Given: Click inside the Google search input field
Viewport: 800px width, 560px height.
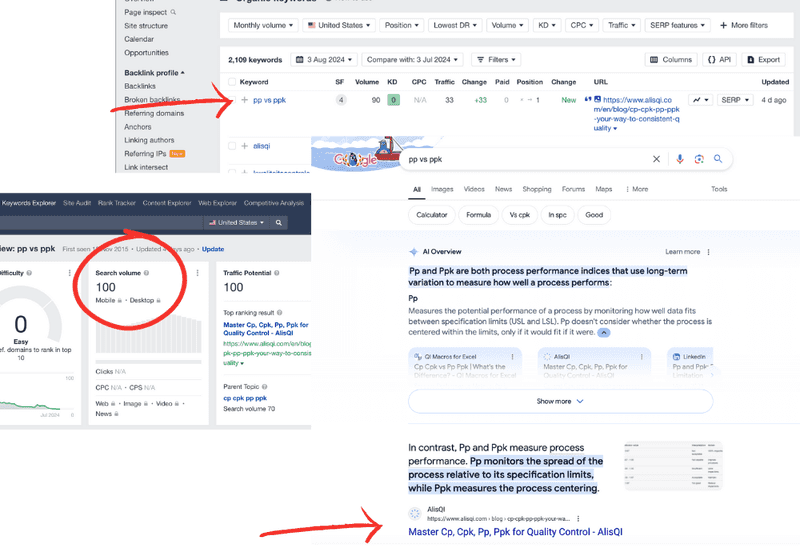Looking at the screenshot, I should click(526, 159).
